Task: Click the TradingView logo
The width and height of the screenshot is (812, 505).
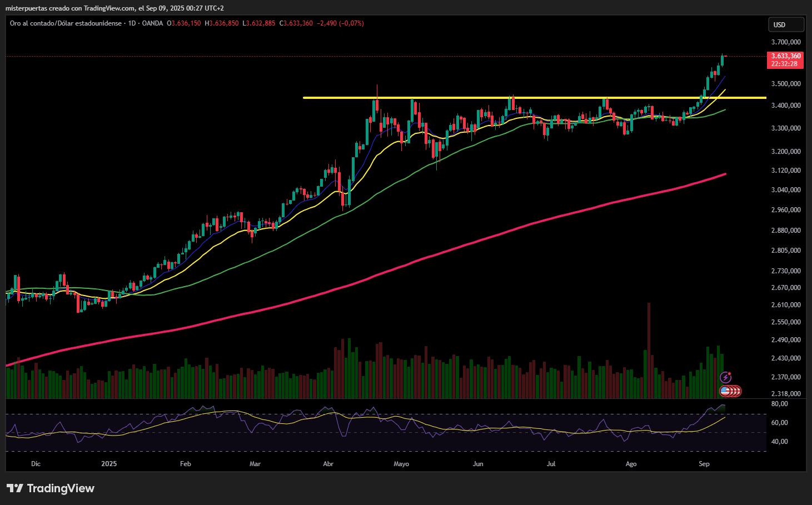Action: tap(51, 488)
